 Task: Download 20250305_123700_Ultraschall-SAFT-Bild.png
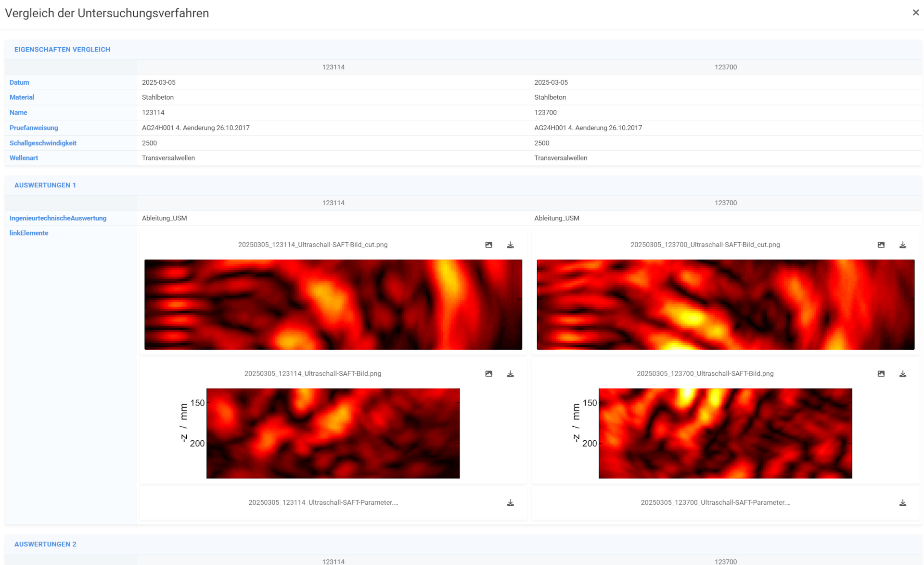[x=903, y=373]
